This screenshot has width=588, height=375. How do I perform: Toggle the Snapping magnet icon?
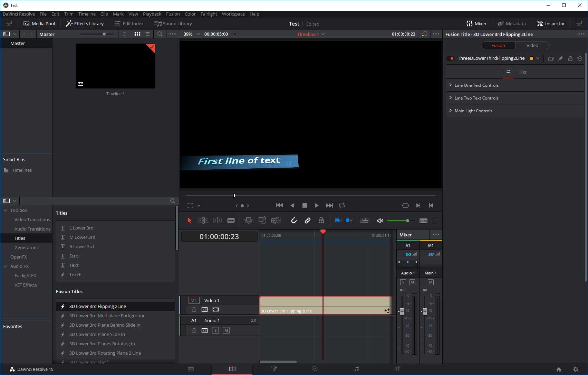(x=294, y=221)
